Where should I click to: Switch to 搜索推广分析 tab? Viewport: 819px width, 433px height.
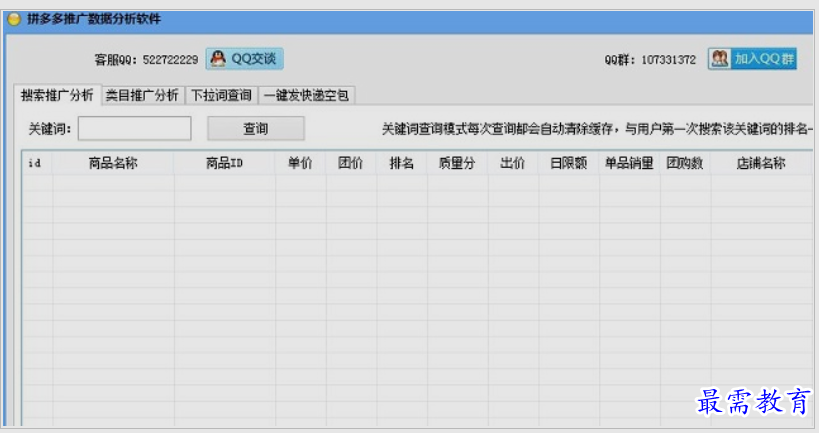pyautogui.click(x=57, y=95)
